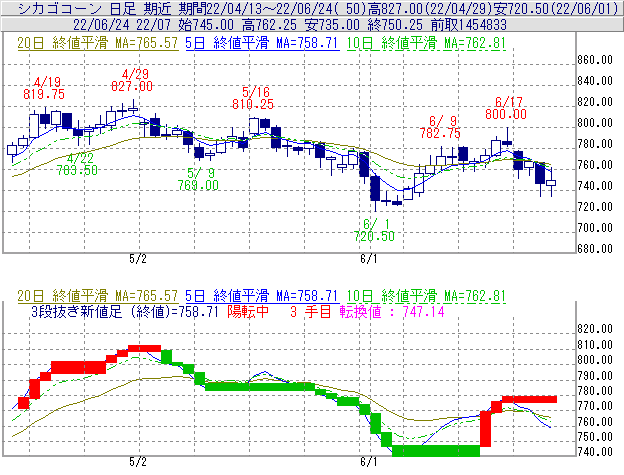Click the 5/2 date label under candlestick chart
The image size is (624, 475).
[x=138, y=259]
